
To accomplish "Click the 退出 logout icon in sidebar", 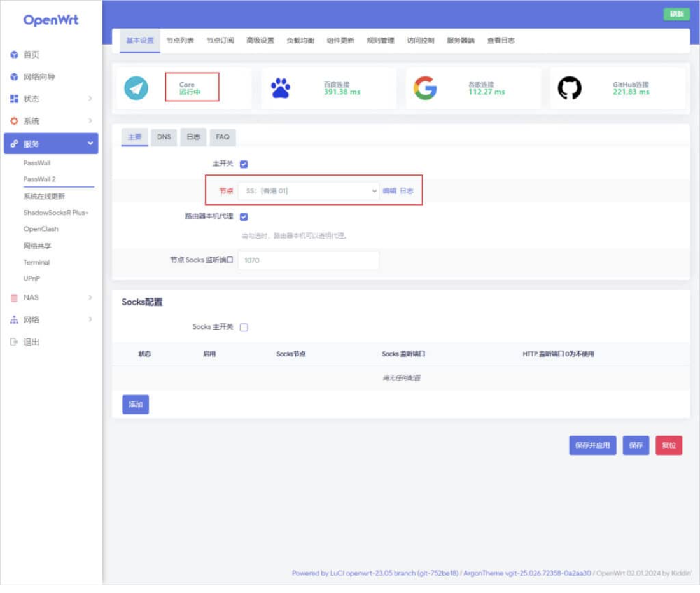I will (x=14, y=342).
